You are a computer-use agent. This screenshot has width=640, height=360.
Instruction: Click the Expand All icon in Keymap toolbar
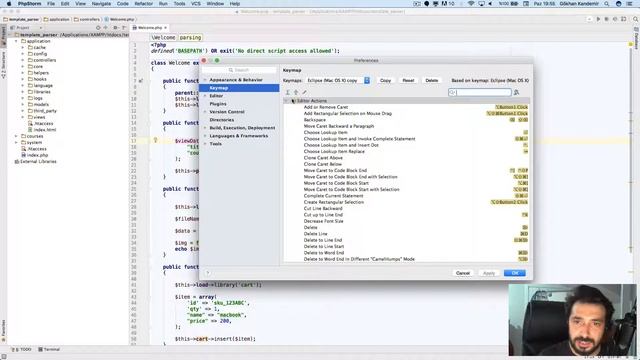pos(288,93)
